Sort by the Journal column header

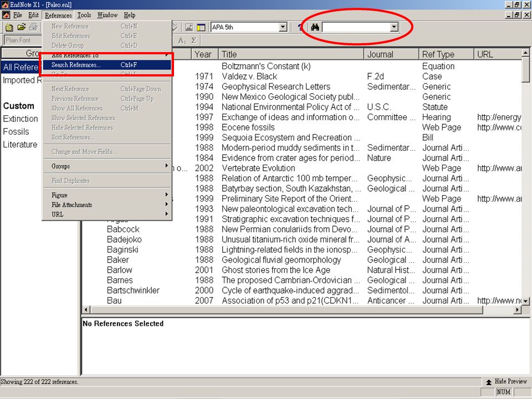[x=392, y=54]
